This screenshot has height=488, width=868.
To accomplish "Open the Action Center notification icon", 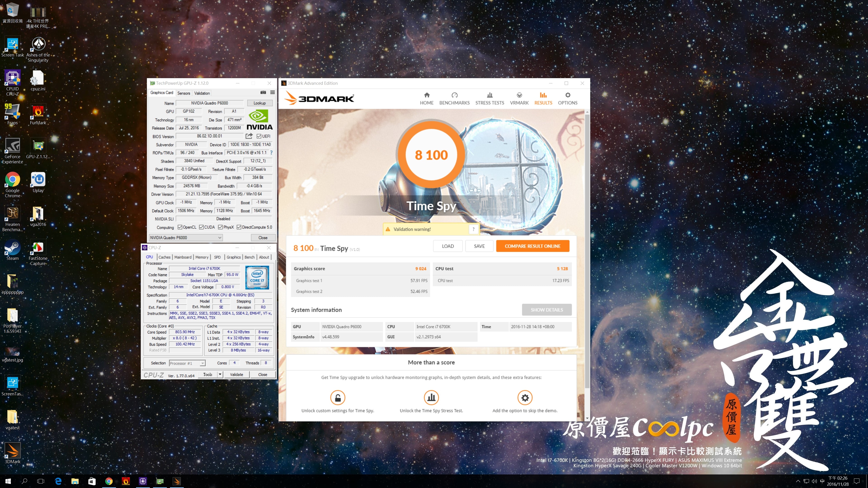I will click(856, 481).
